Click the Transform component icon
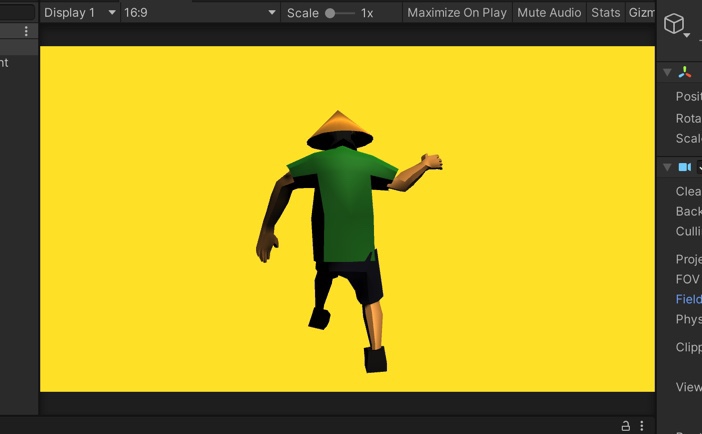Screen dimensions: 702x434 tap(685, 73)
